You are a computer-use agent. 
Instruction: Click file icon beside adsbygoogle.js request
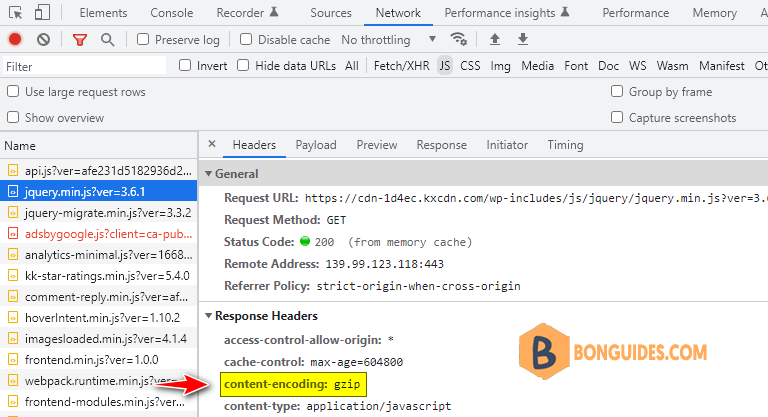(13, 234)
